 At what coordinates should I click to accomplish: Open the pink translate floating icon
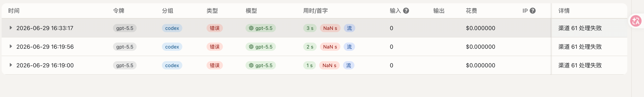click(636, 21)
